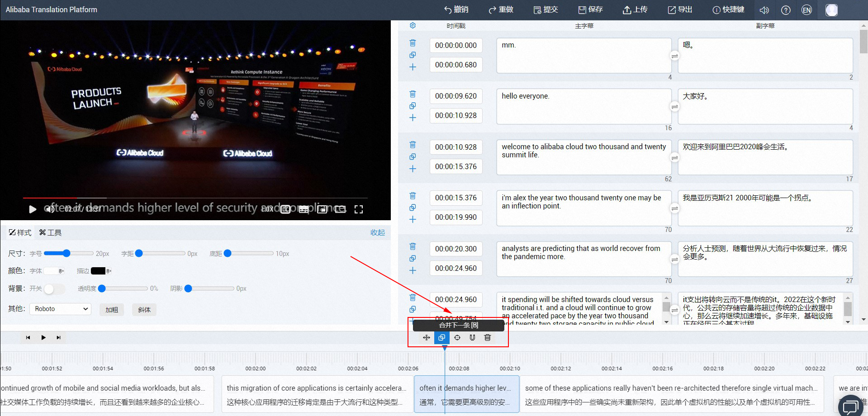Collapse the panel with 收起 link
Viewport: 868px width, 416px height.
pyautogui.click(x=378, y=232)
